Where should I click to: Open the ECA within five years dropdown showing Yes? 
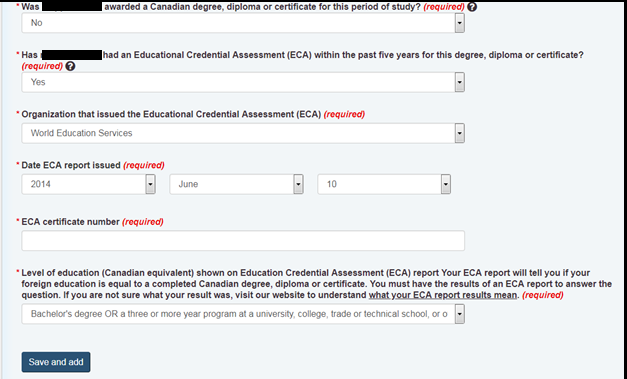[x=243, y=82]
